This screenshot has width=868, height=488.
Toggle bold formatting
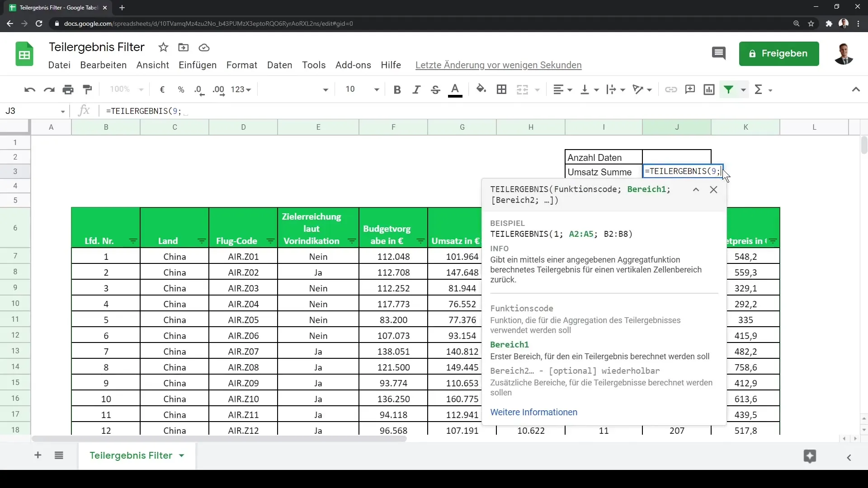397,89
